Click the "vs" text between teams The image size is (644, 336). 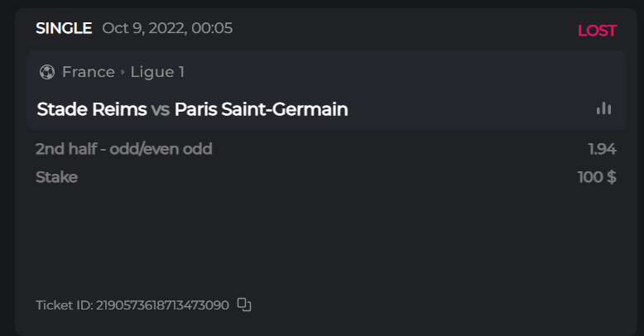(x=161, y=109)
